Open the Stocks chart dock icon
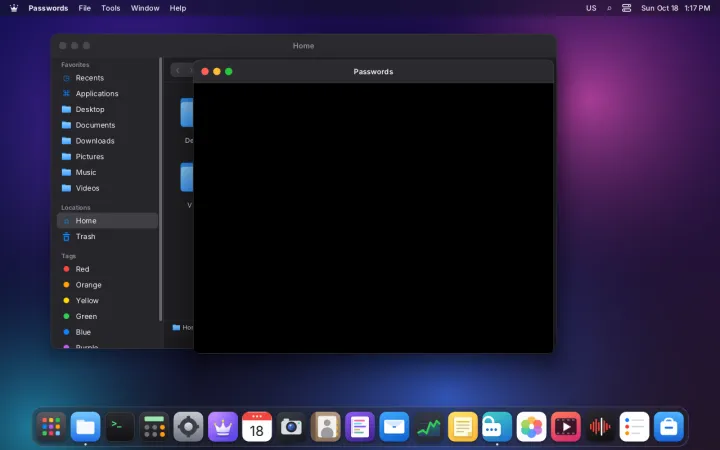The width and height of the screenshot is (720, 450). (428, 427)
